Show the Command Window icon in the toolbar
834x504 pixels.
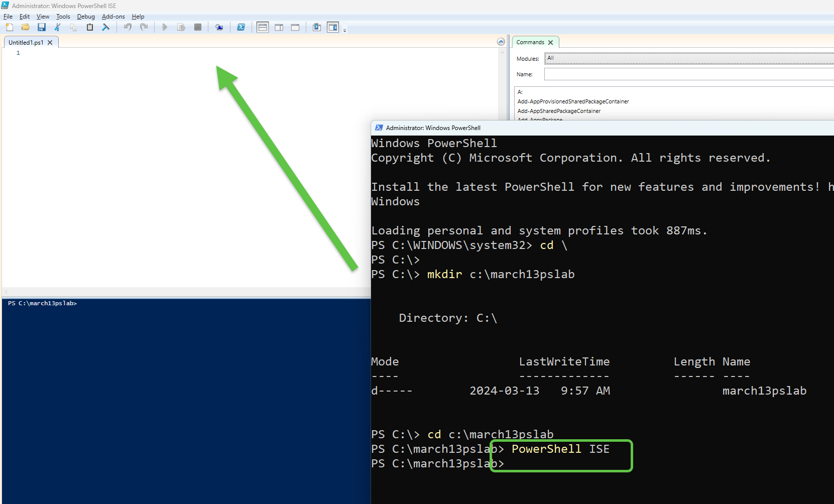click(x=317, y=27)
